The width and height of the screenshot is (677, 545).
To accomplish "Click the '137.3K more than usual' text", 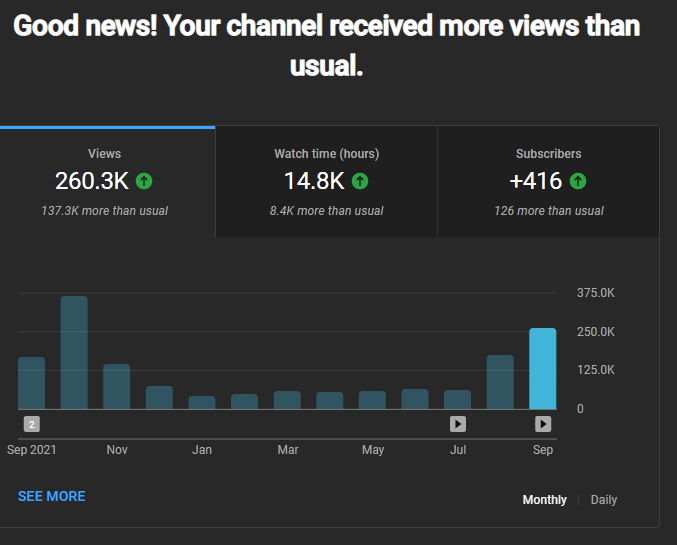I will (x=104, y=211).
